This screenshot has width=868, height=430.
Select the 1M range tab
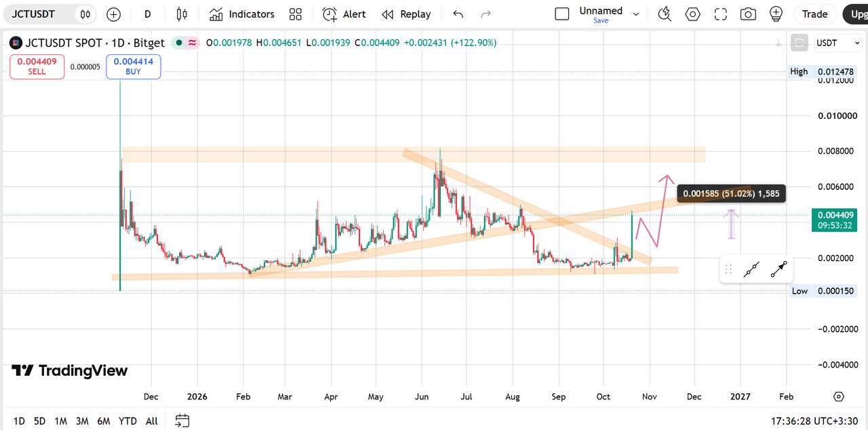click(x=61, y=421)
